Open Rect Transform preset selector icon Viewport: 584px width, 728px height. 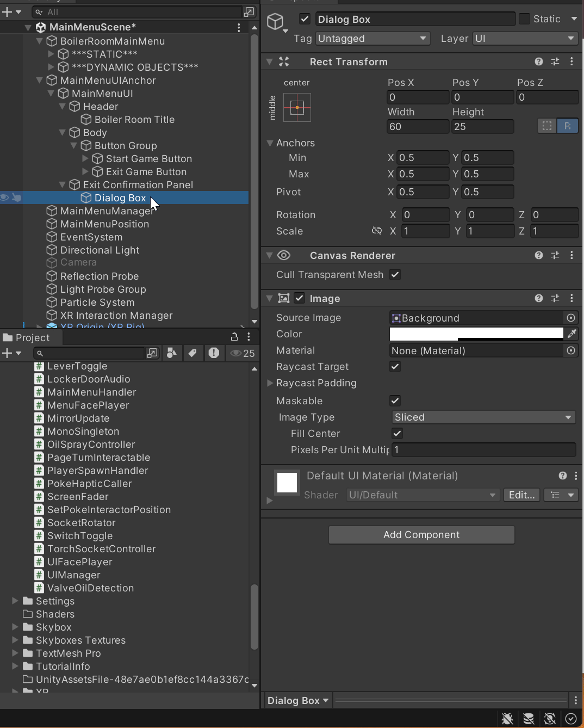(555, 61)
